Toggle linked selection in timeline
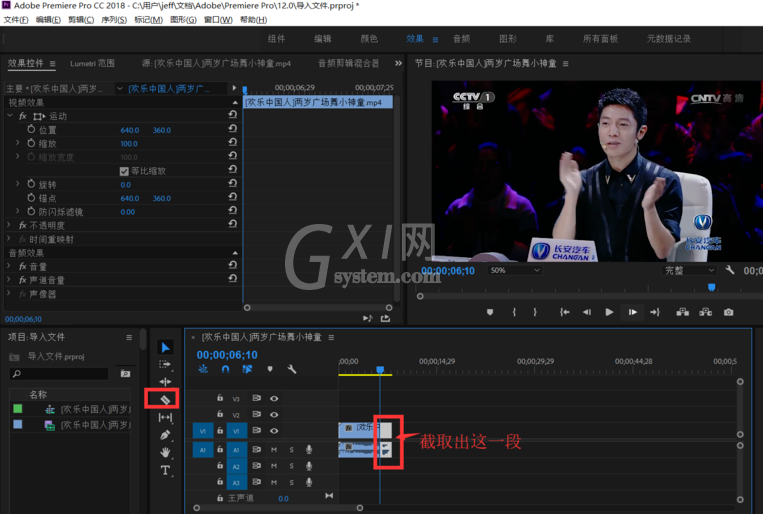 [x=247, y=369]
